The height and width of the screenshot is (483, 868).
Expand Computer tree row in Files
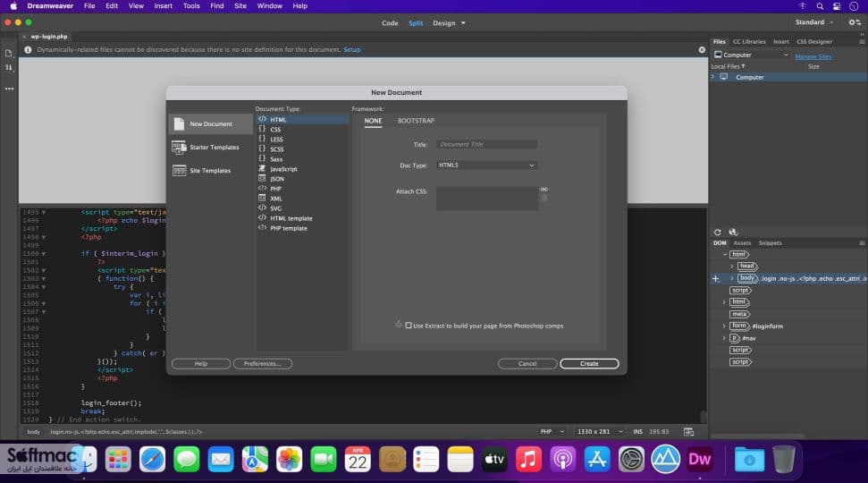click(713, 77)
